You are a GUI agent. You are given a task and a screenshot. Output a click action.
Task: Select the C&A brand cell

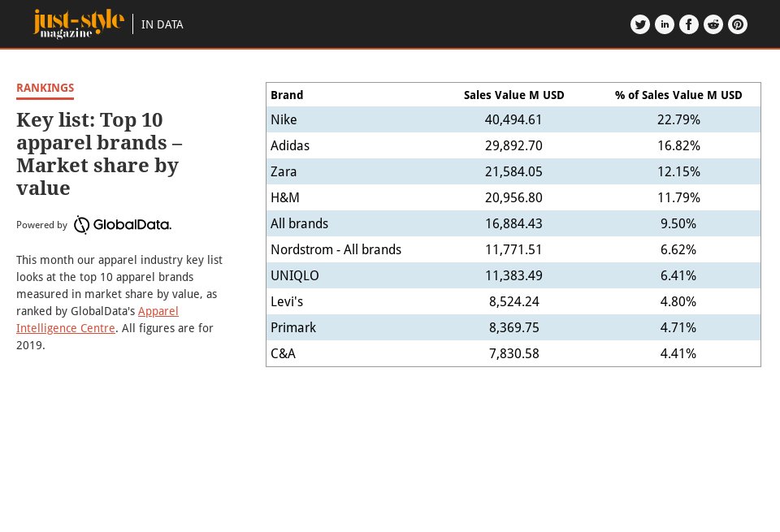pos(283,353)
